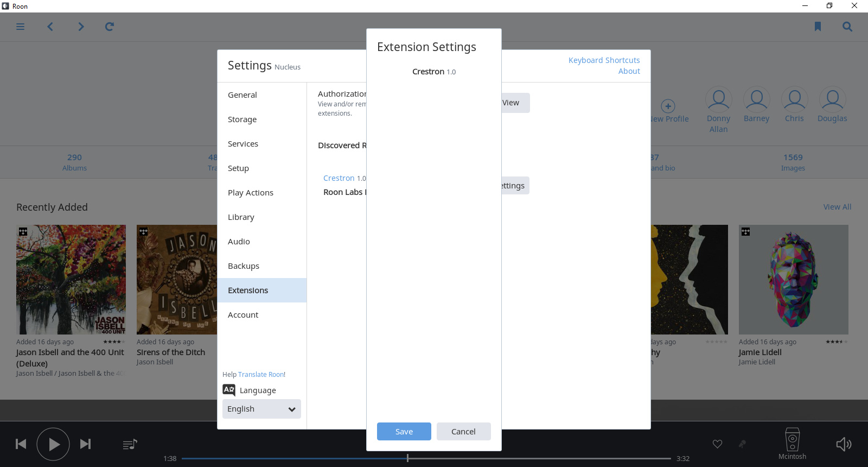Click the Translate Roon! link

point(261,375)
